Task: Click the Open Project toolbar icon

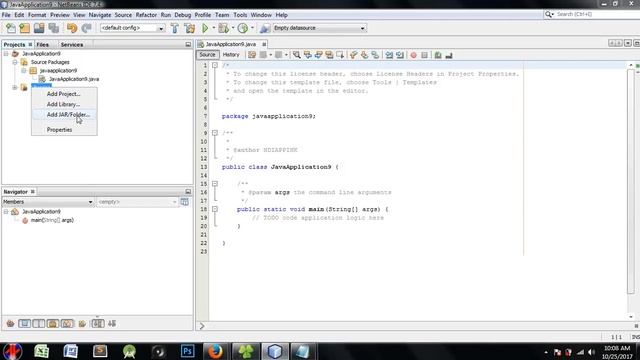Action: point(39,28)
